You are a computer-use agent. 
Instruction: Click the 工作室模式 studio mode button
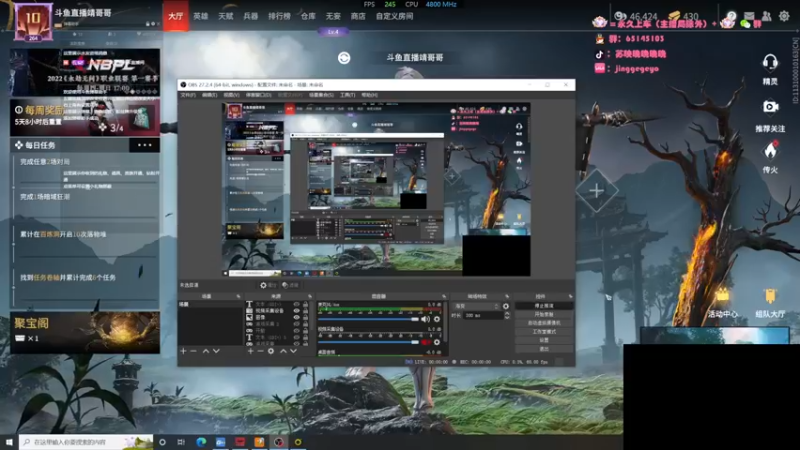(x=544, y=332)
